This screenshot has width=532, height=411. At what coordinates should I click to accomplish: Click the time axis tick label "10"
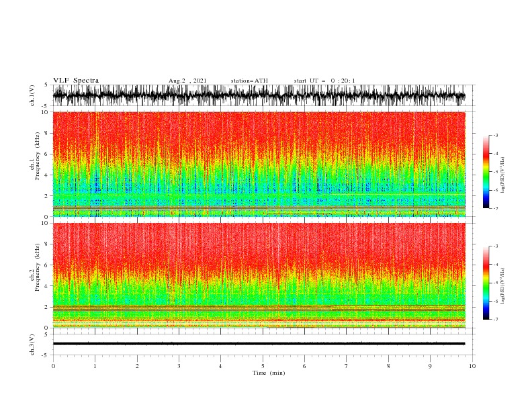472,366
